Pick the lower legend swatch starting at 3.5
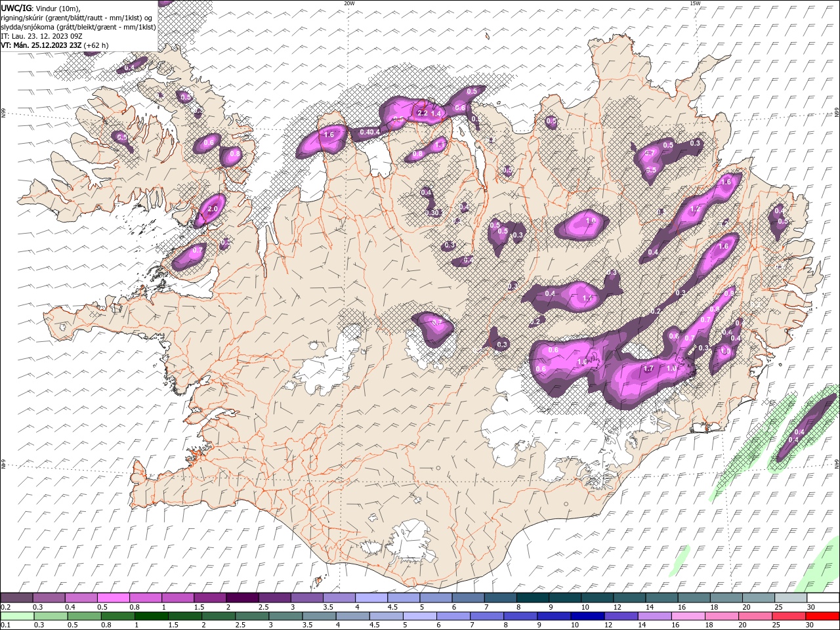Image resolution: width=840 pixels, height=630 pixels. point(318,616)
